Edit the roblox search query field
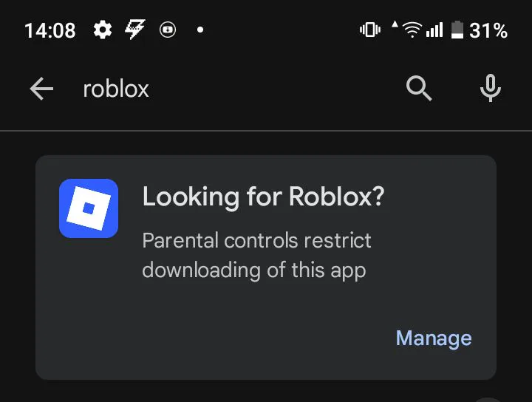Viewport: 532px width, 402px height. (237, 89)
